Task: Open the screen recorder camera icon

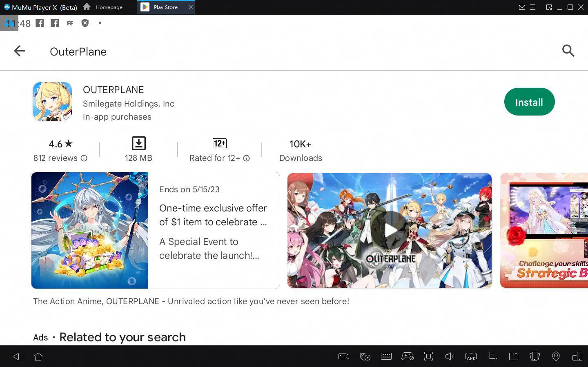Action: [343, 356]
